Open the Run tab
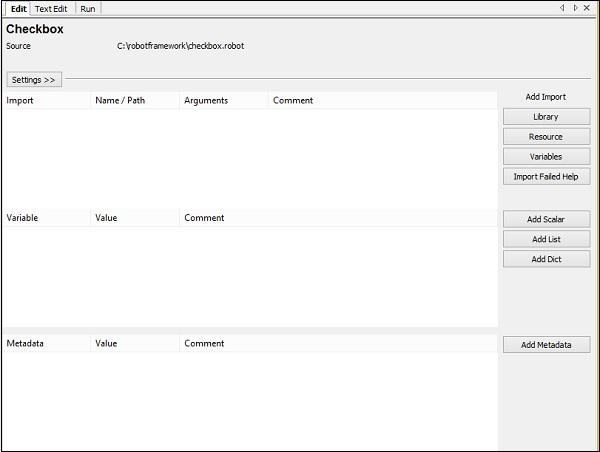 point(88,9)
